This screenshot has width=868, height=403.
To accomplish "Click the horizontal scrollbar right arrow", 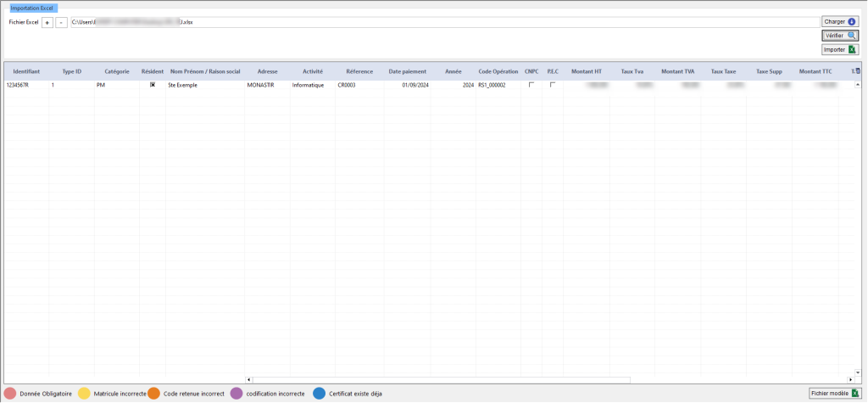I will [849, 379].
